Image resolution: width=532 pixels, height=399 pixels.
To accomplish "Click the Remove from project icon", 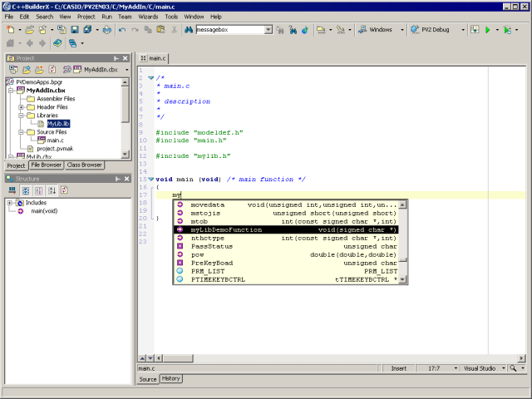I will pos(39,70).
